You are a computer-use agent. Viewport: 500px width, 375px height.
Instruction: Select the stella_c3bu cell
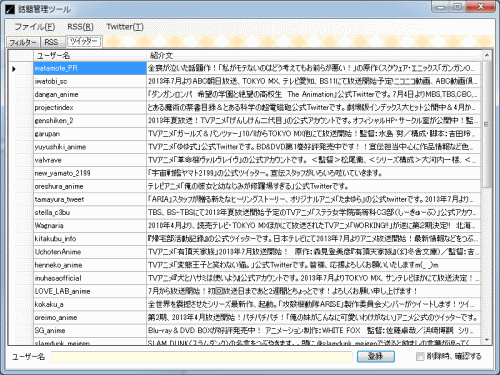click(90, 212)
